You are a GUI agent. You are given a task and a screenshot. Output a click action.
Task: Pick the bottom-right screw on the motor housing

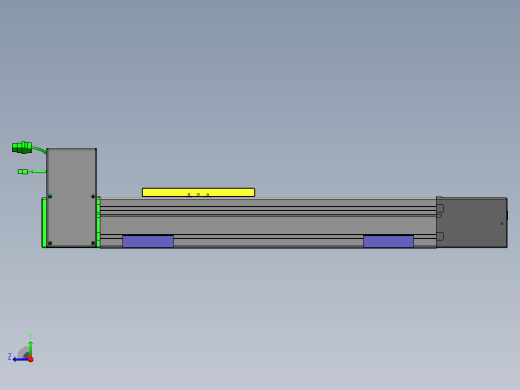pyautogui.click(x=93, y=243)
